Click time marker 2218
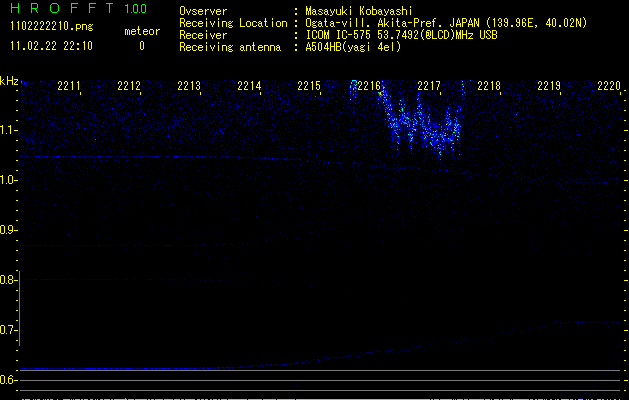Image resolution: width=629 pixels, height=400 pixels. [489, 85]
